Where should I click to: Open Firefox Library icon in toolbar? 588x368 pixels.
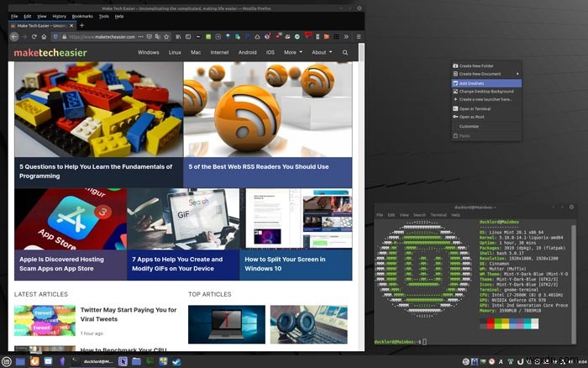click(x=178, y=37)
